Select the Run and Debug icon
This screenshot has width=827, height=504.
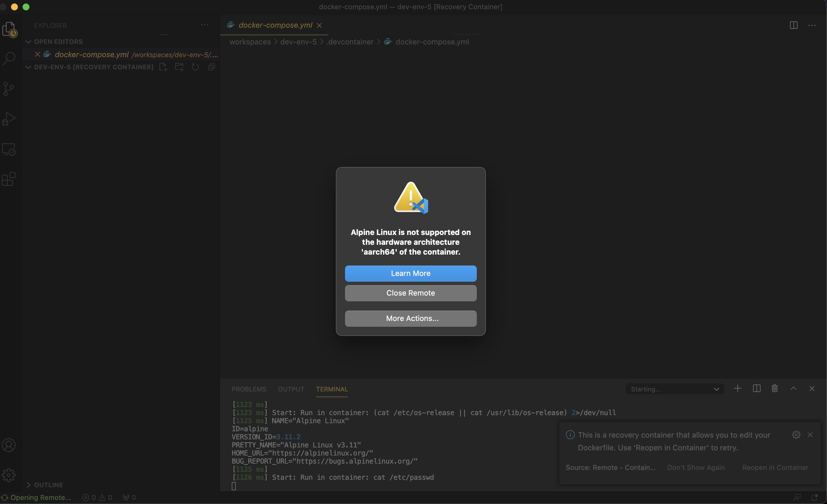point(9,118)
